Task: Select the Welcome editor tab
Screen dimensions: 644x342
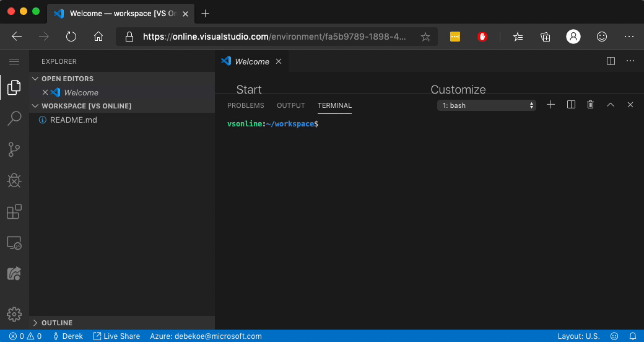Action: point(252,61)
